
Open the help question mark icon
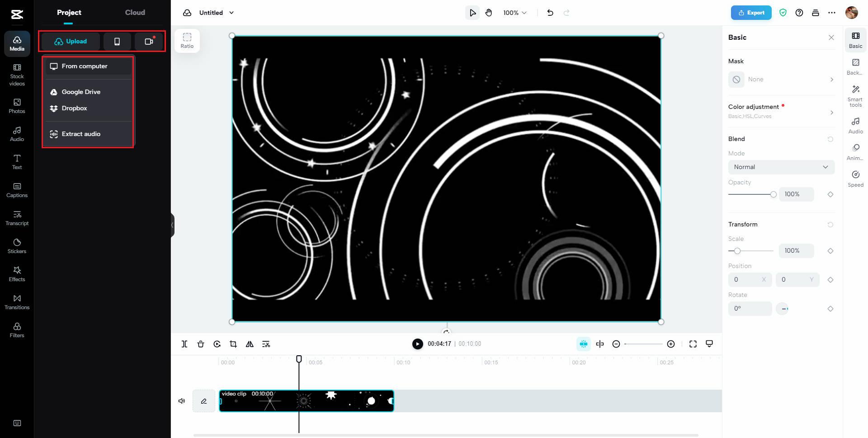click(x=799, y=13)
